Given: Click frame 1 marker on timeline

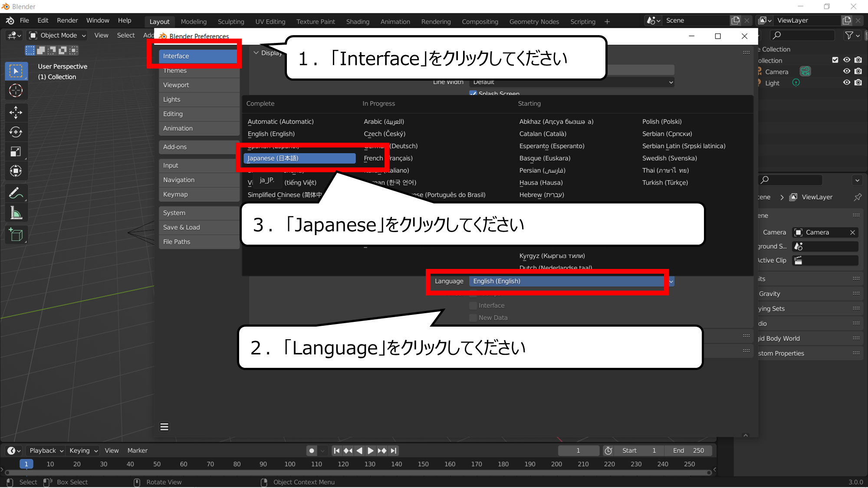Looking at the screenshot, I should tap(26, 464).
